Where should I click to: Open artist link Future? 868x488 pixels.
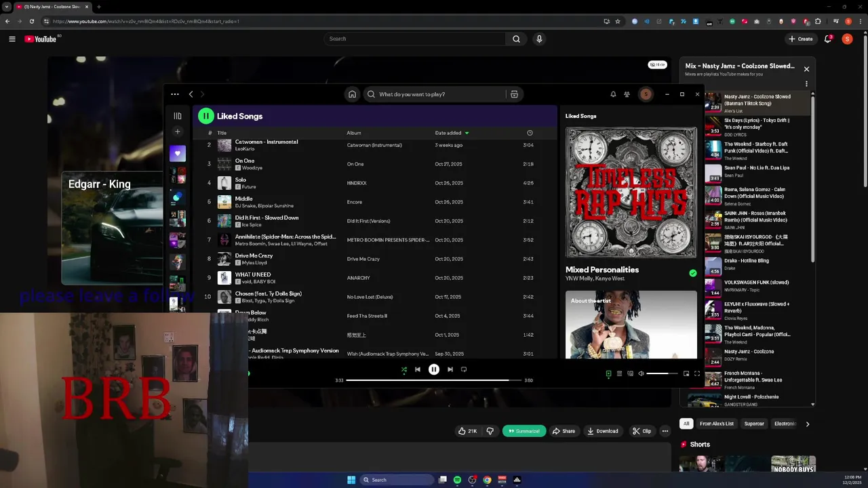pos(249,186)
